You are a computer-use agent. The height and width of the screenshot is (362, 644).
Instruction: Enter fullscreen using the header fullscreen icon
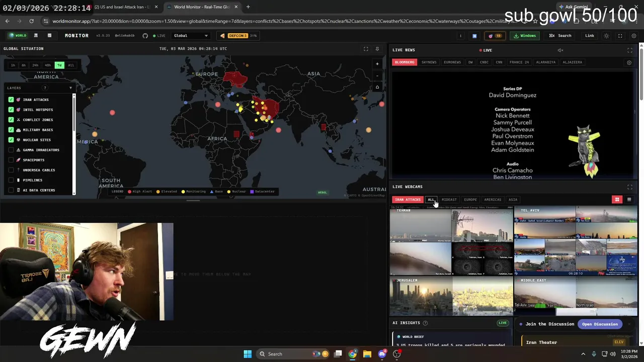pos(620,36)
